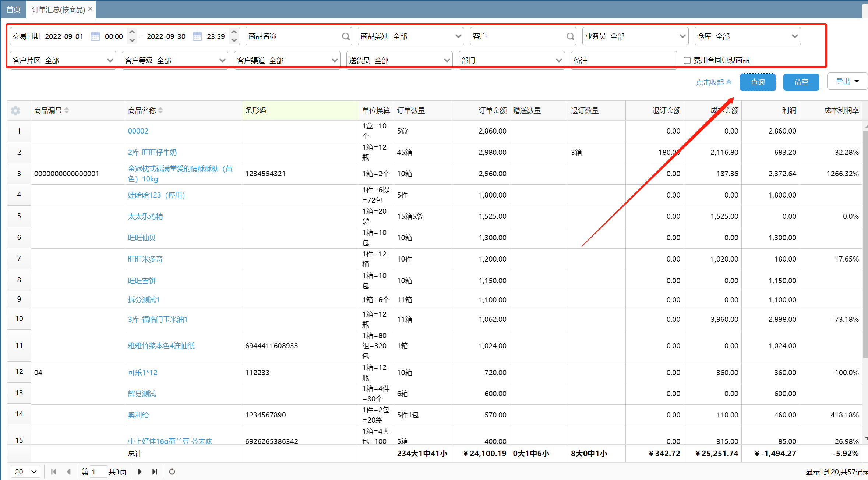
Task: Click total profit value ¥-1,494.27
Action: coord(775,454)
